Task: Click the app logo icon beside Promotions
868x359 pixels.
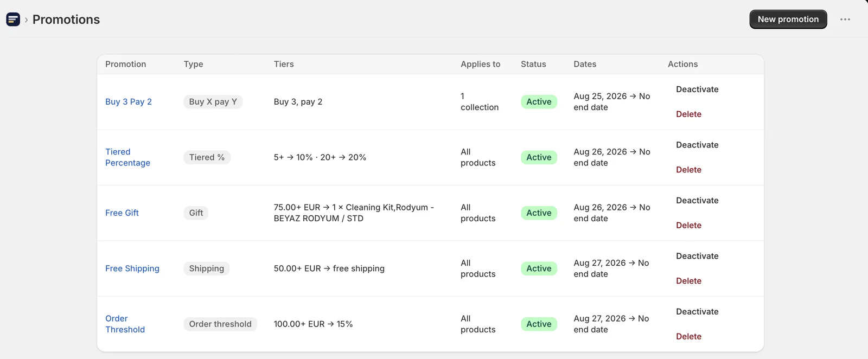Action: [13, 20]
